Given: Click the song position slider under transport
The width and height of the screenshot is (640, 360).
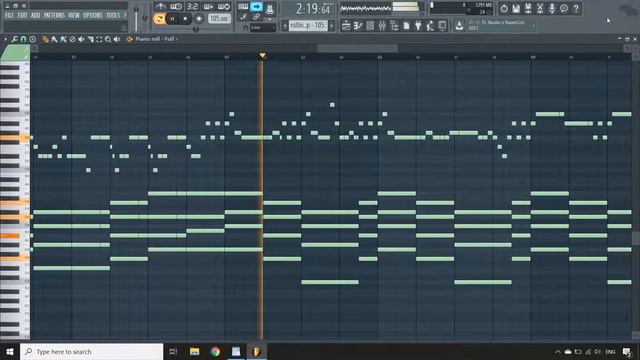Looking at the screenshot, I should point(196,29).
